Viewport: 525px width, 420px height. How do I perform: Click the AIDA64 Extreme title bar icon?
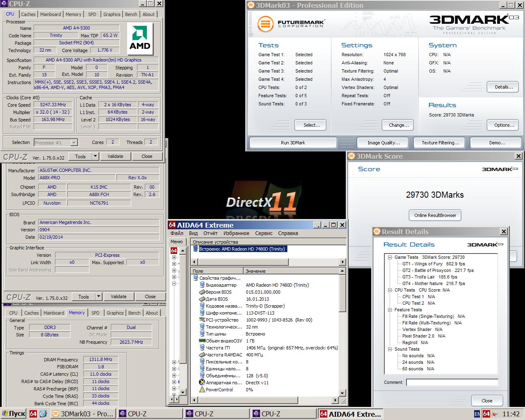[173, 225]
